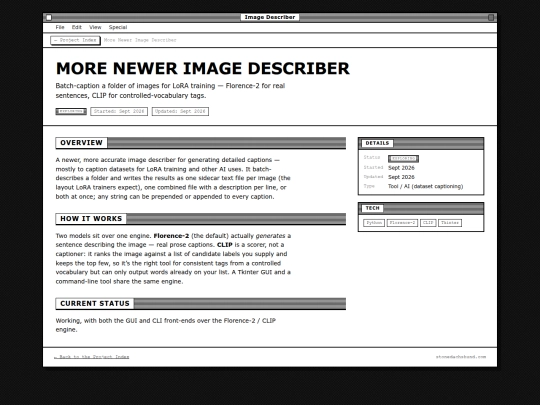Open the Special menu
Image resolution: width=540 pixels, height=405 pixels.
118,27
